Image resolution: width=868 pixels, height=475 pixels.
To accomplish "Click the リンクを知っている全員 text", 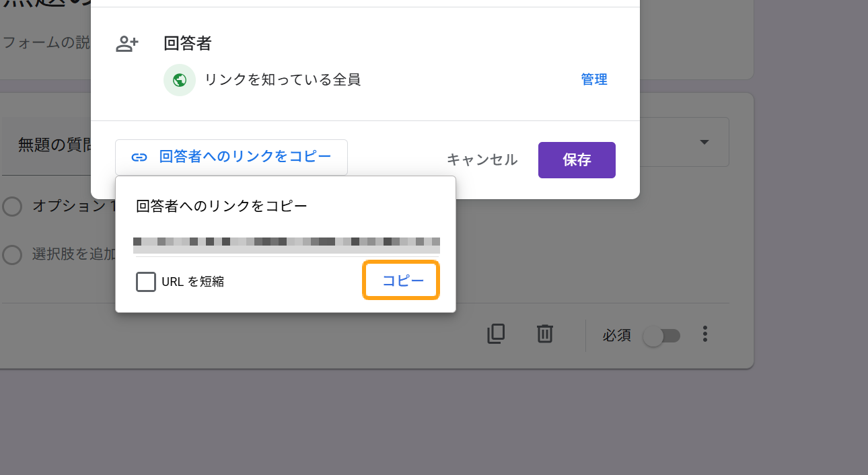I will tap(283, 80).
